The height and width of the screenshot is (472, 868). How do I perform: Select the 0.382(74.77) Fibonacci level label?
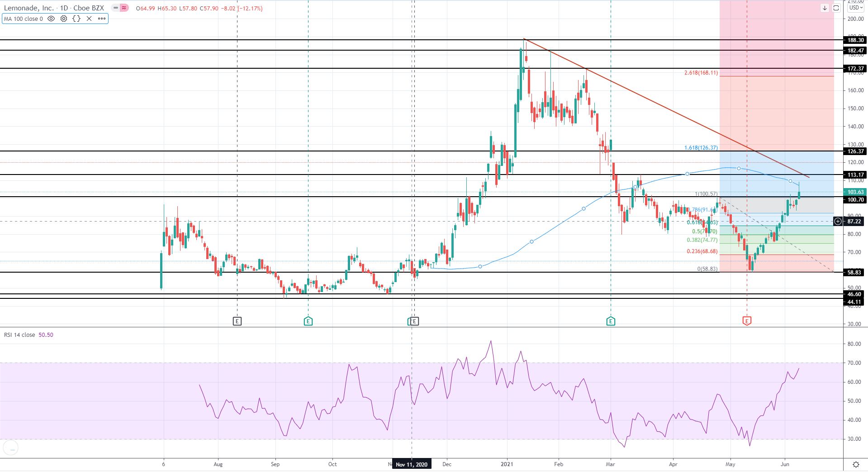[x=702, y=240]
